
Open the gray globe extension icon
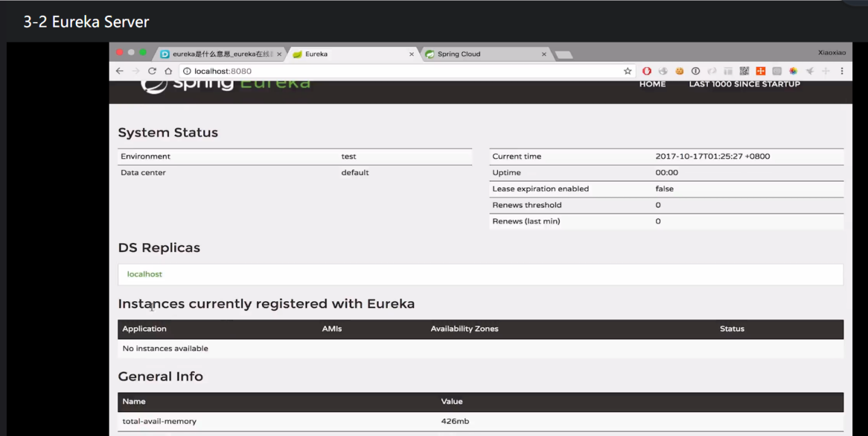pyautogui.click(x=663, y=71)
